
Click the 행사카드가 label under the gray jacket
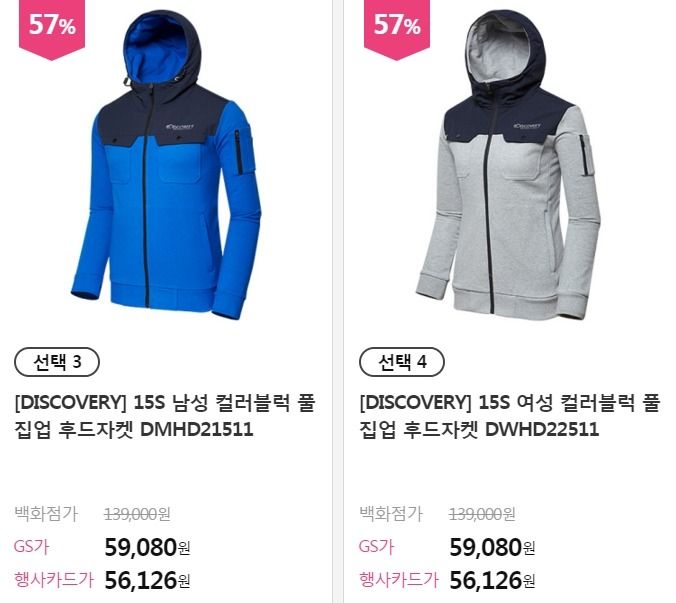(x=399, y=580)
